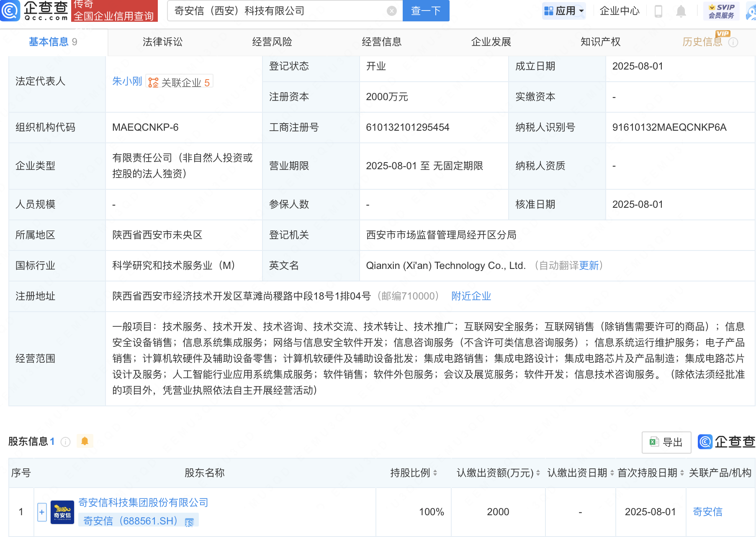Open legal representative 朱小刚 profile

click(x=127, y=81)
